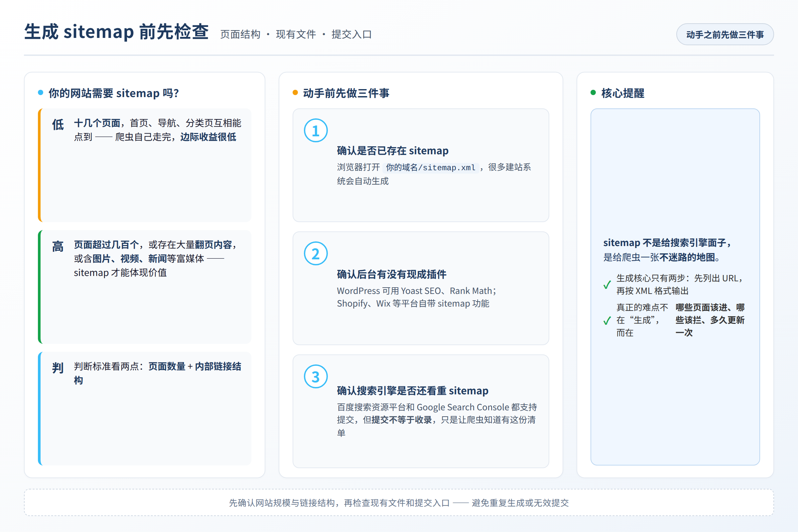Click the text 统会自动生成 under step 1
Image resolution: width=798 pixels, height=532 pixels.
(363, 181)
